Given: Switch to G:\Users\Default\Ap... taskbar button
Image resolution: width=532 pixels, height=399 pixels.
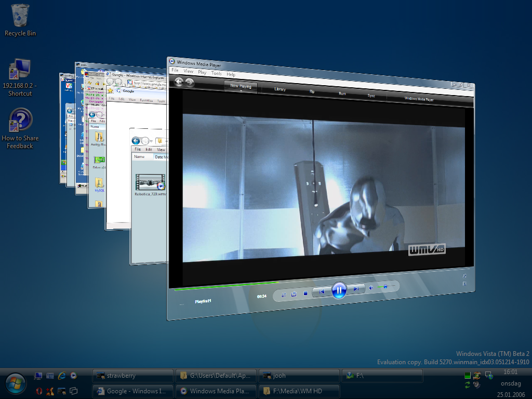Looking at the screenshot, I should coord(216,376).
